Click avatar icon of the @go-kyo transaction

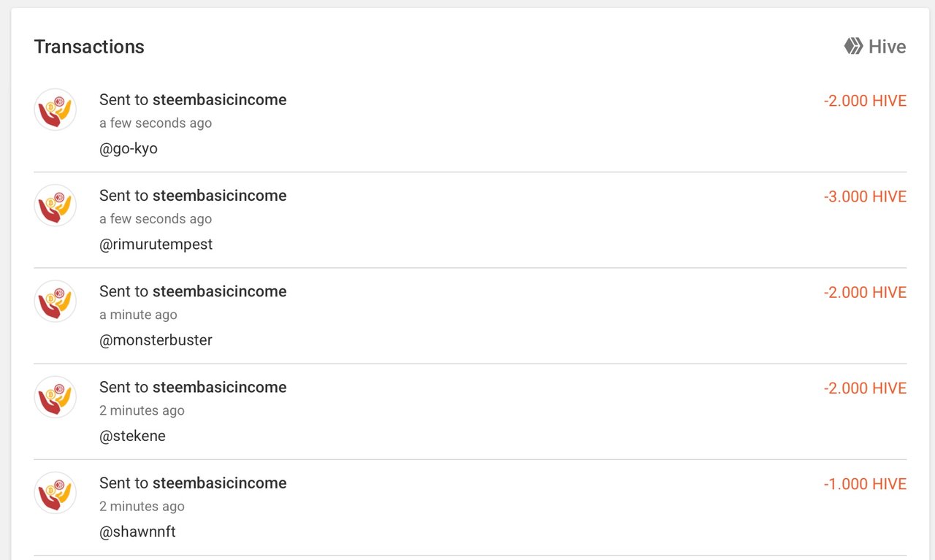(x=56, y=110)
